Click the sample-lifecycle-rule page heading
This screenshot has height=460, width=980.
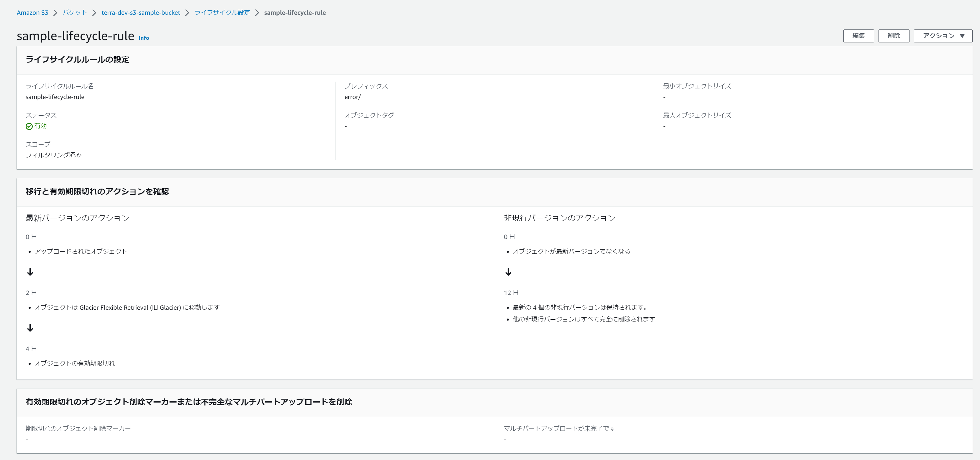click(x=75, y=36)
